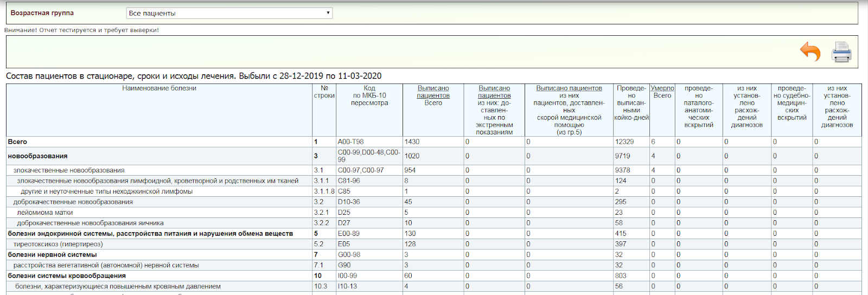The width and height of the screenshot is (868, 295).
Task: Click ICD code 'C81-96' cell
Action: [348, 181]
